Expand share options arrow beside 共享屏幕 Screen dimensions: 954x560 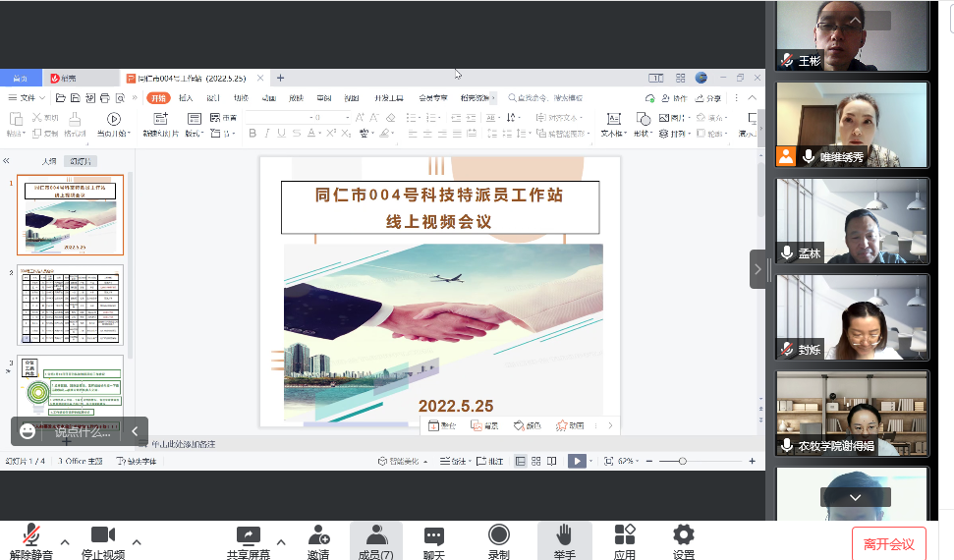point(281,541)
